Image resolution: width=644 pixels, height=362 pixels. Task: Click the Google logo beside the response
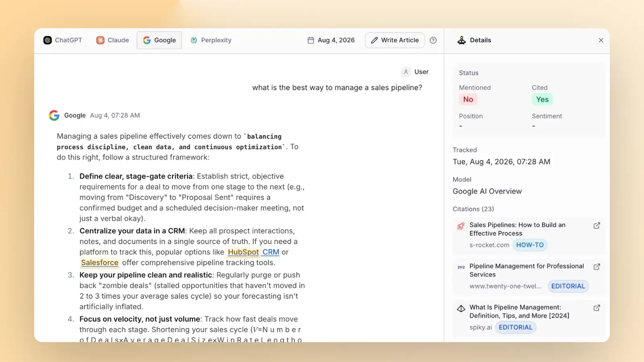pos(54,115)
